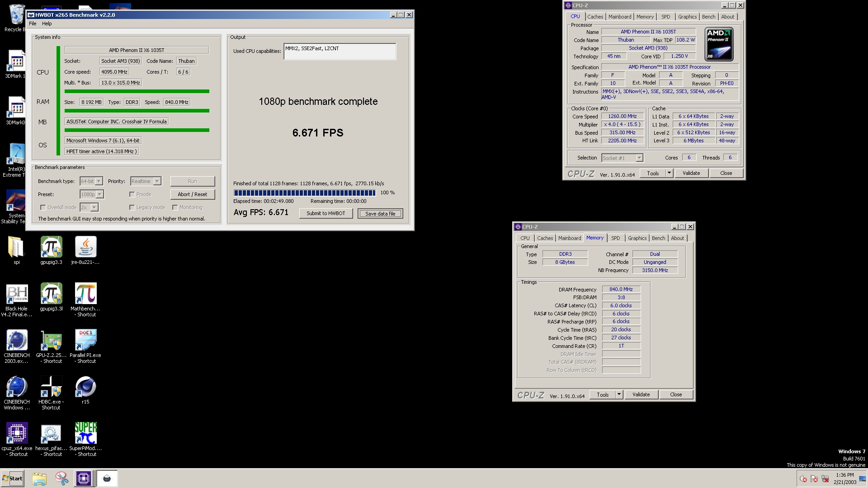Open the gpupig3.3 desktop icon
Screen dimensions: 868x488
51,250
